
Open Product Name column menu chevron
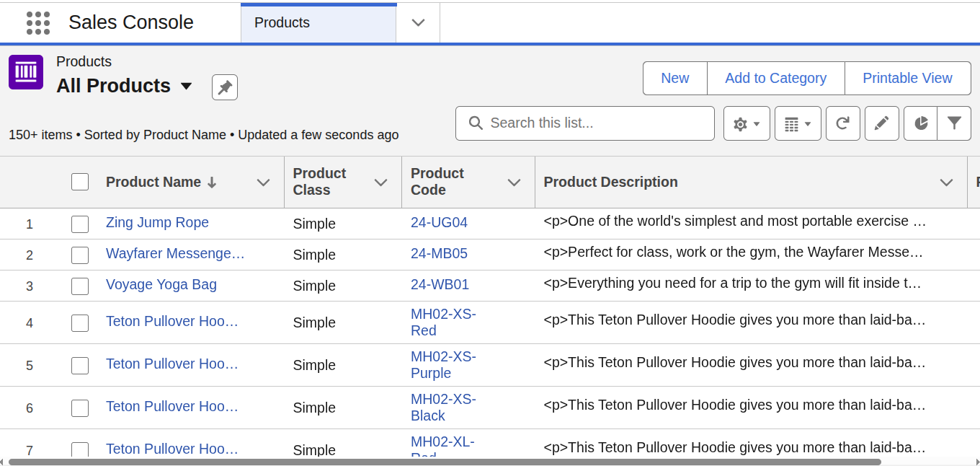pos(264,183)
